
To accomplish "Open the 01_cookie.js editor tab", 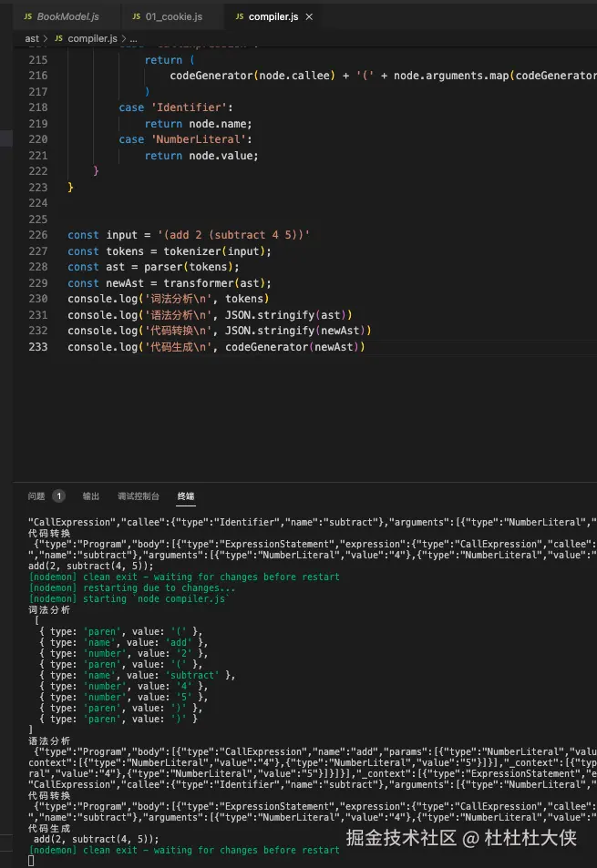I will pyautogui.click(x=168, y=16).
